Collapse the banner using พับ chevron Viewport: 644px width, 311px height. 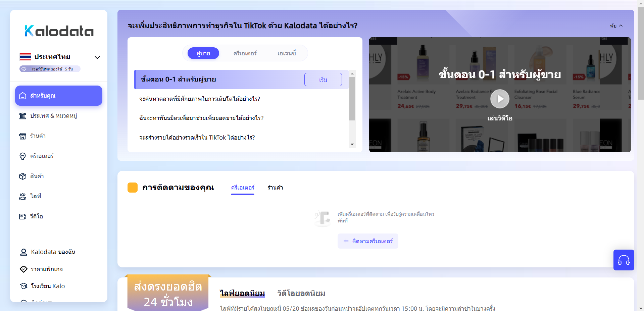pos(616,25)
